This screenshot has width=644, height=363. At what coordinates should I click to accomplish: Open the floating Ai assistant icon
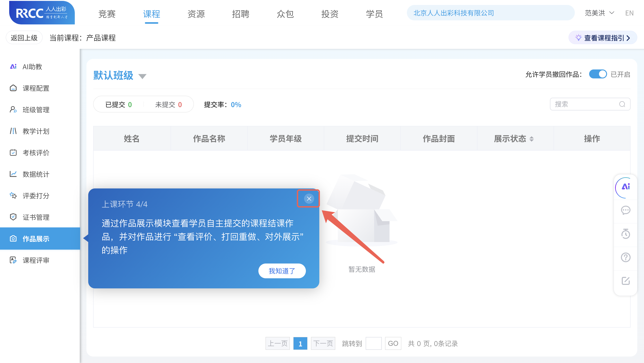click(625, 187)
